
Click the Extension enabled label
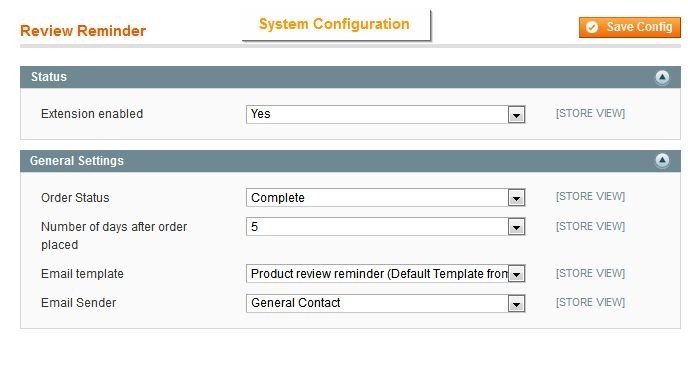click(92, 114)
